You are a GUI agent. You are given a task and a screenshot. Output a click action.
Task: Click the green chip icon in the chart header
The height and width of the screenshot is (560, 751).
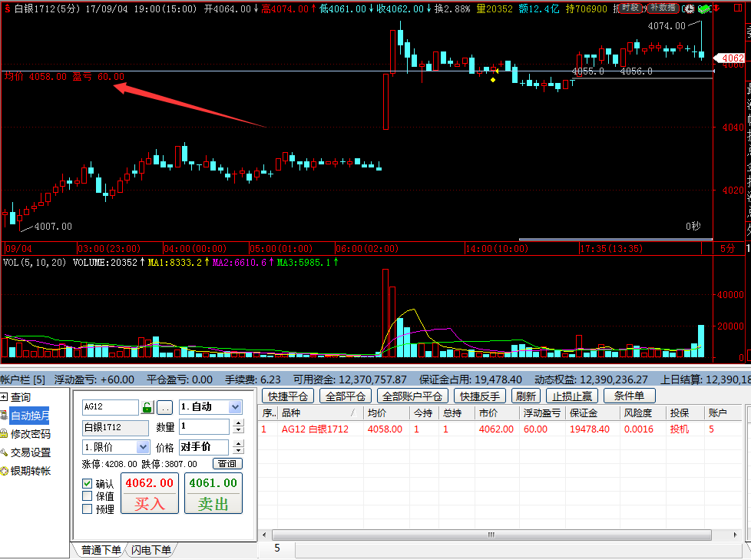(x=704, y=8)
